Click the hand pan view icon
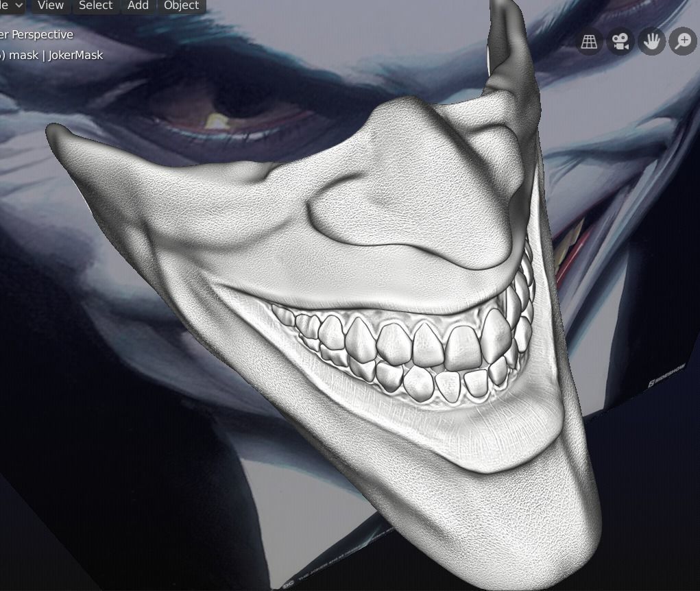The height and width of the screenshot is (591, 700). 652,42
